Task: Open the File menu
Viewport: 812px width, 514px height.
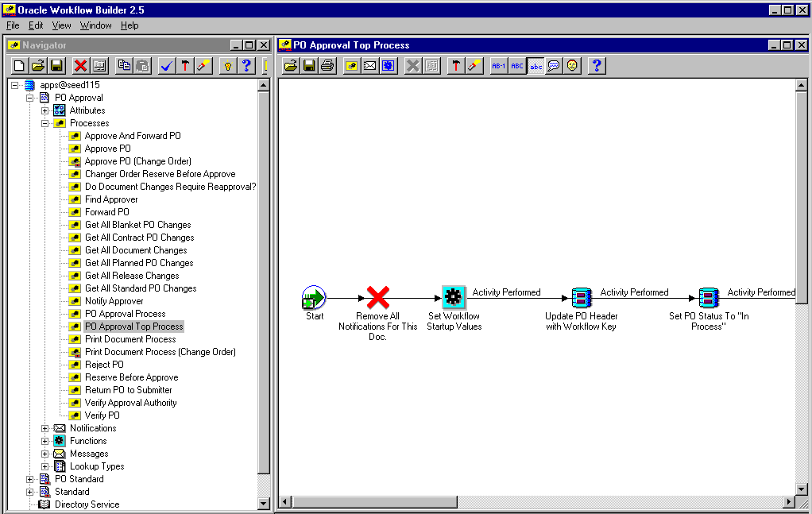Action: click(13, 25)
